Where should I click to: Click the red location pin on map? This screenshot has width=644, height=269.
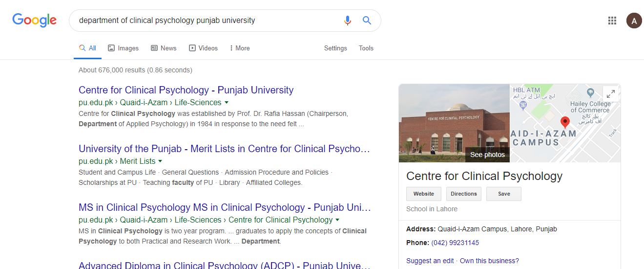pyautogui.click(x=565, y=122)
